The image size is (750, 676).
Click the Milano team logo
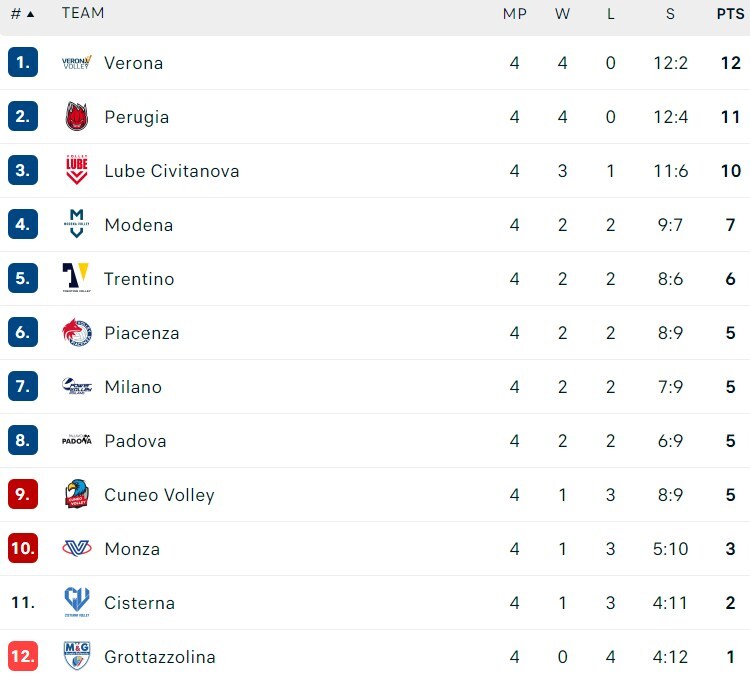pos(77,387)
